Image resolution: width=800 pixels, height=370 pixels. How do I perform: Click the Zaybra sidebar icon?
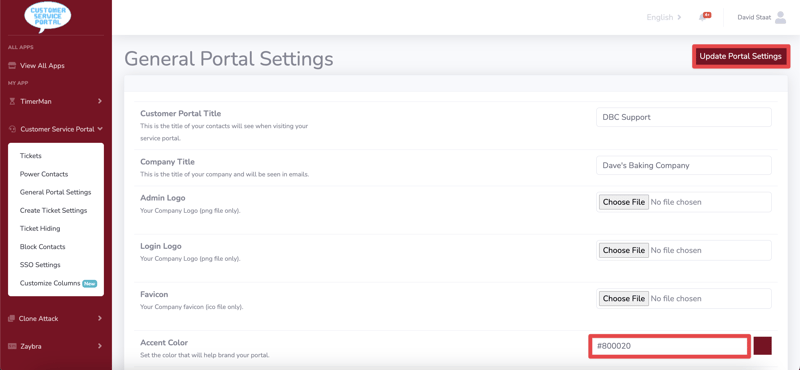click(x=13, y=346)
